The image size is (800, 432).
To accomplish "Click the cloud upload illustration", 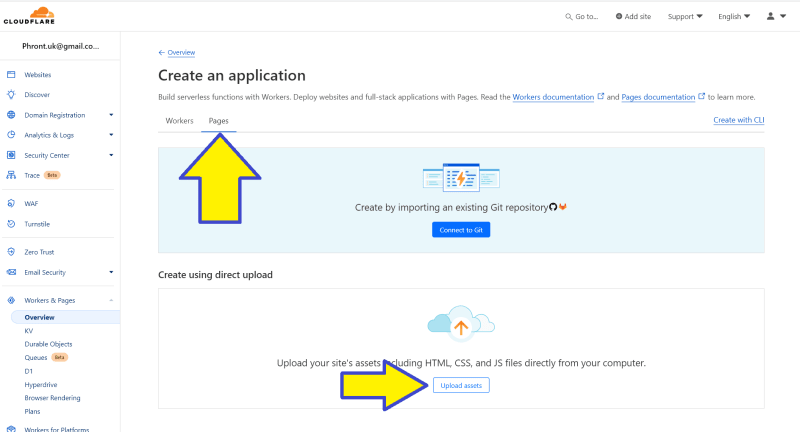I will click(x=461, y=324).
